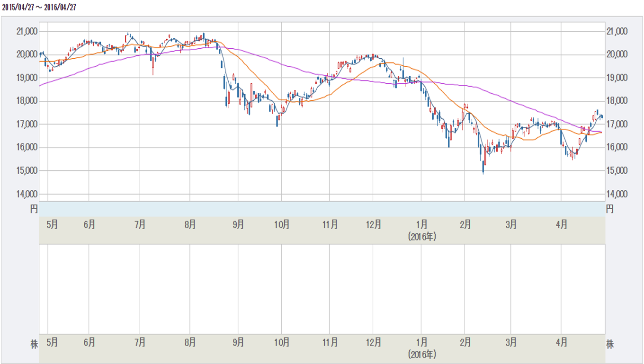Pick the 19,000 label on right price axis

coord(617,78)
